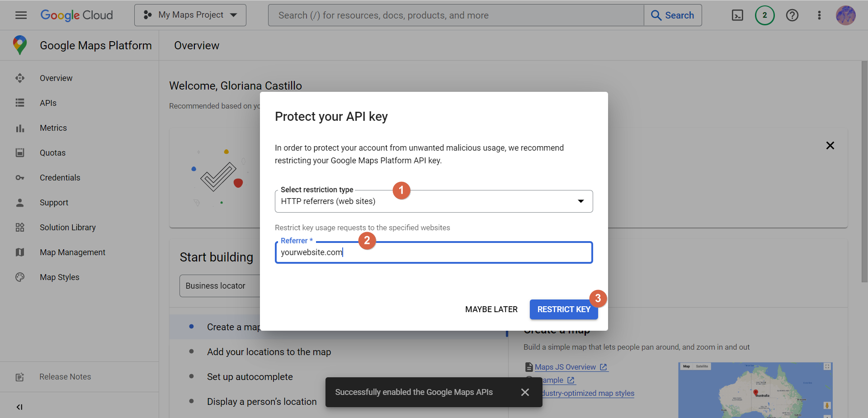Click the Support person icon

20,203
